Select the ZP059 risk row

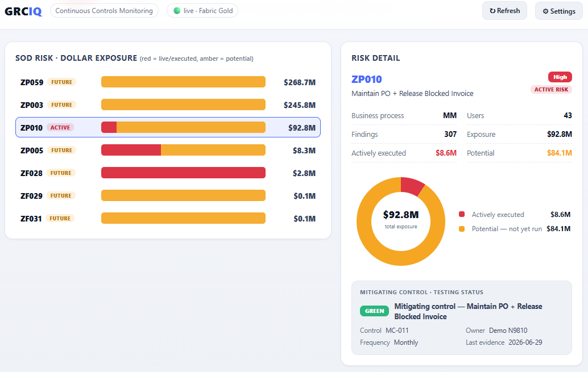[x=168, y=82]
